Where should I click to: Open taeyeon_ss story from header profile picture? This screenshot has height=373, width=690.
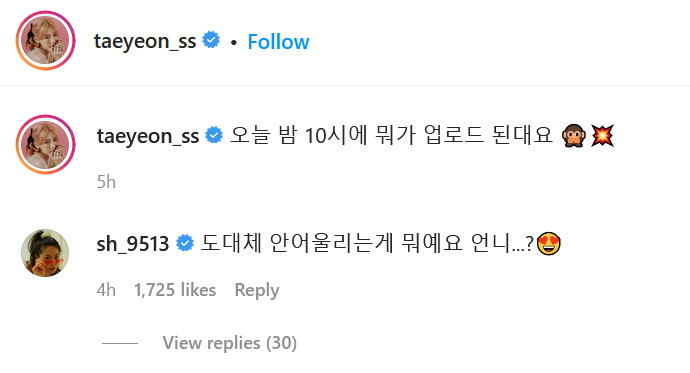click(46, 40)
